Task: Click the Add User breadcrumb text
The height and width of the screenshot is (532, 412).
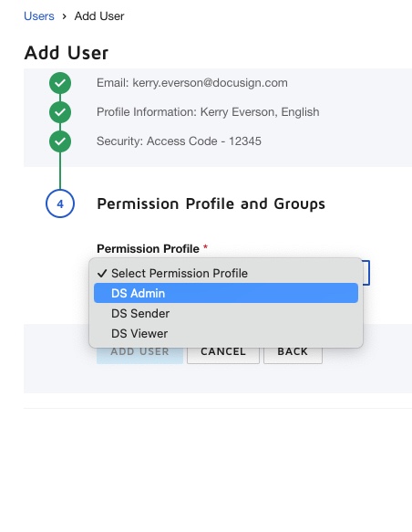Action: tap(99, 16)
